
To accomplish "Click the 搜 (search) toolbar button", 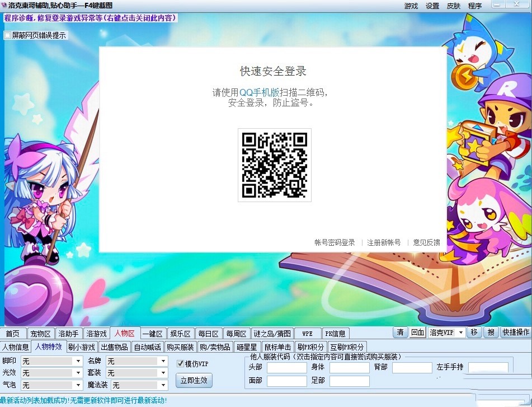I will pos(491,332).
